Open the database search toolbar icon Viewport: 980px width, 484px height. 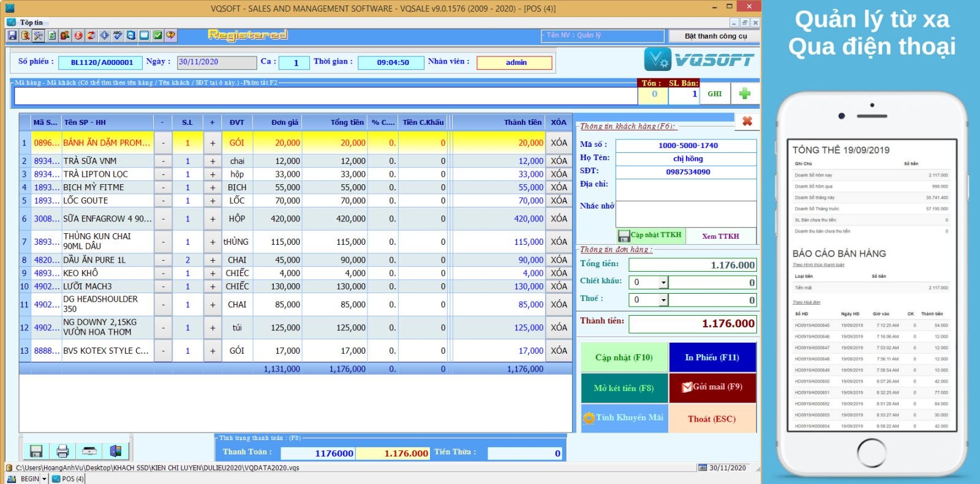[25, 35]
